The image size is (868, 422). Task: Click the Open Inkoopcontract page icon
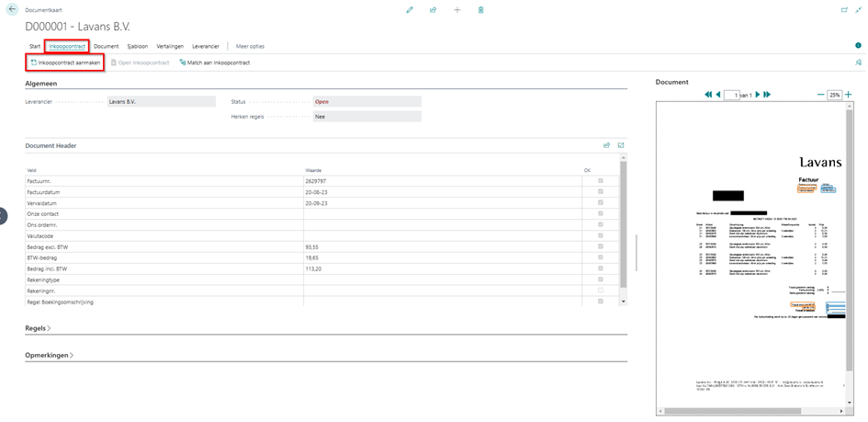click(114, 63)
